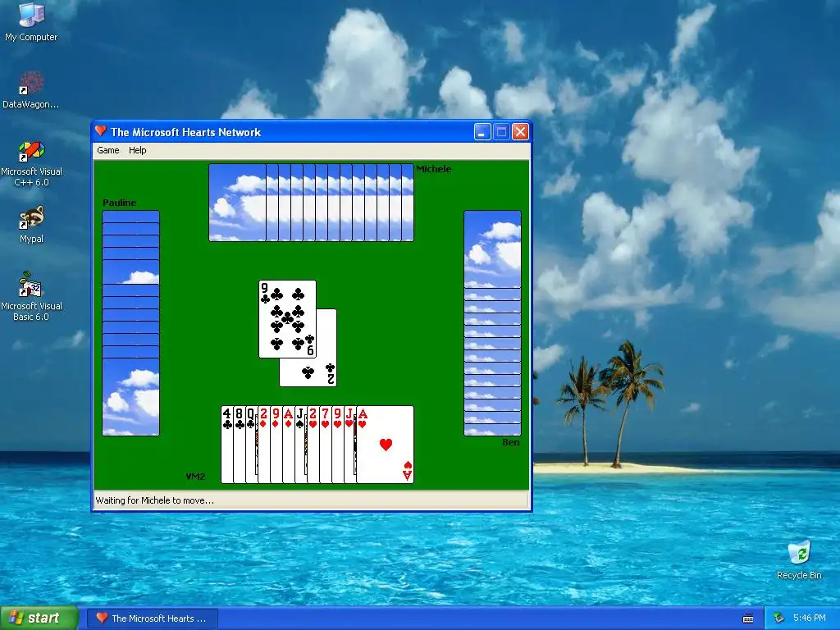
Task: Click the Michele player name
Action: [x=433, y=169]
